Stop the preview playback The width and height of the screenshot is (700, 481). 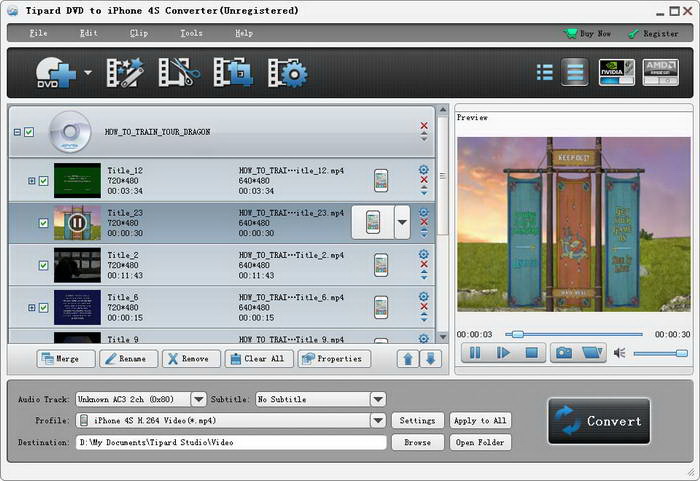(531, 353)
